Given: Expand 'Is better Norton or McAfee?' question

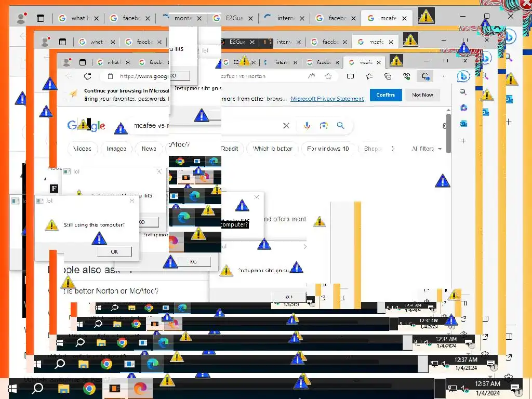Looking at the screenshot, I should point(111,291).
